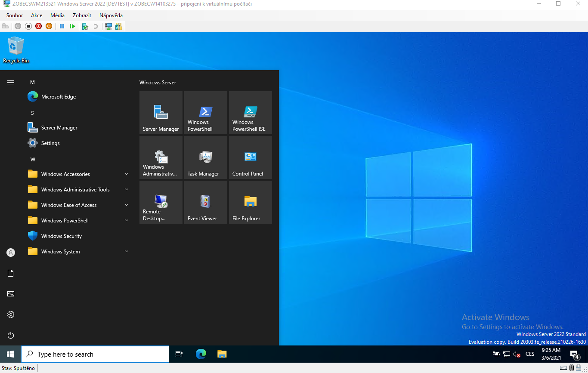Pause the virtual machine
The image size is (588, 373).
(62, 26)
